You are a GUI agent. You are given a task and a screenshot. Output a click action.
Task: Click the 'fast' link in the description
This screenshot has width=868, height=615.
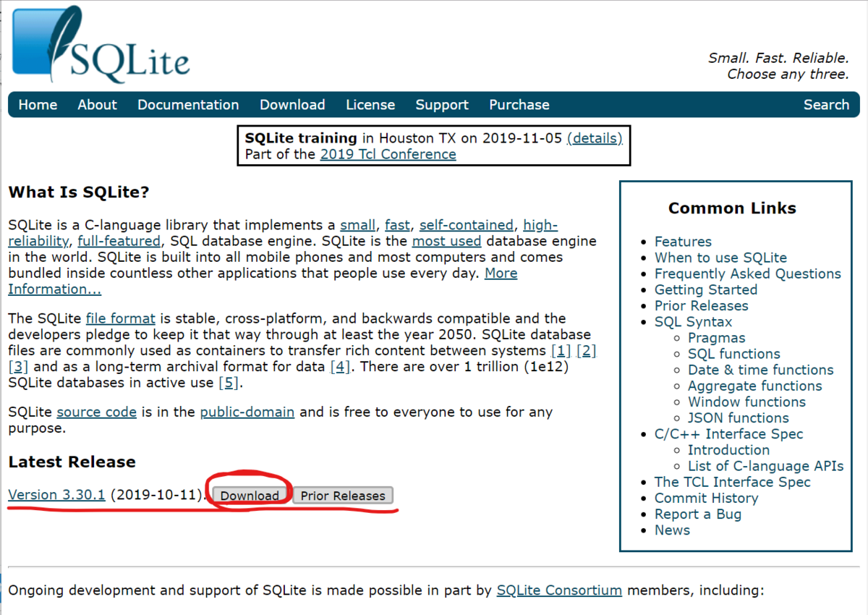tap(397, 225)
